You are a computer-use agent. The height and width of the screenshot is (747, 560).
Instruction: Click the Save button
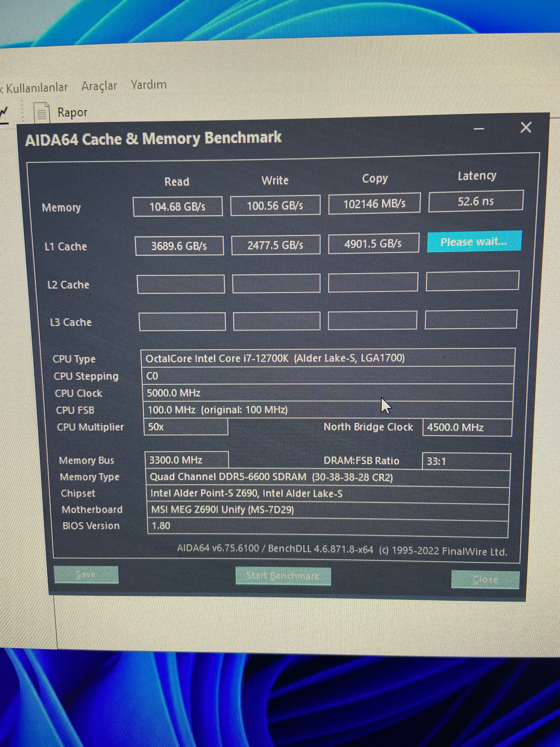(x=86, y=575)
